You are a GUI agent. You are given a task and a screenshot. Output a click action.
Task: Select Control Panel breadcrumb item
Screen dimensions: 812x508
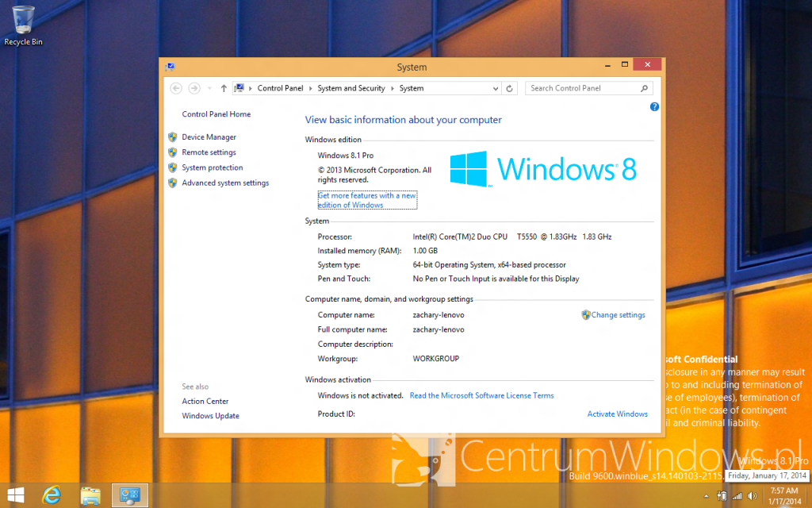[x=280, y=89]
